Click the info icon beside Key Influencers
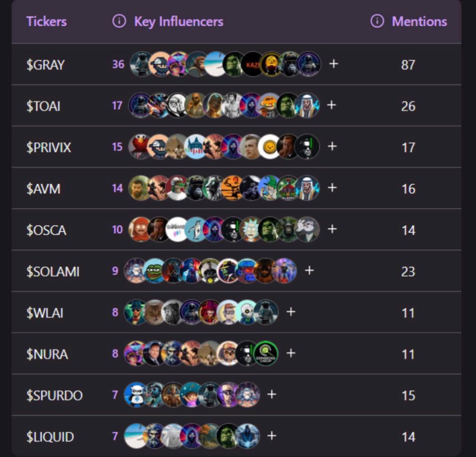Screen dimensions: 476x457 point(119,21)
